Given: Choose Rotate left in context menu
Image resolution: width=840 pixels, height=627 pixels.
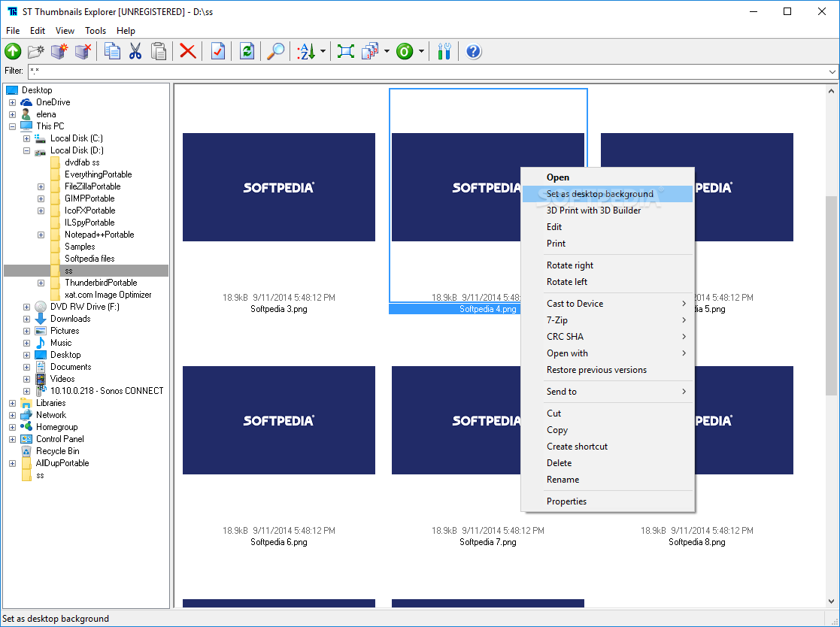Looking at the screenshot, I should click(x=608, y=282).
